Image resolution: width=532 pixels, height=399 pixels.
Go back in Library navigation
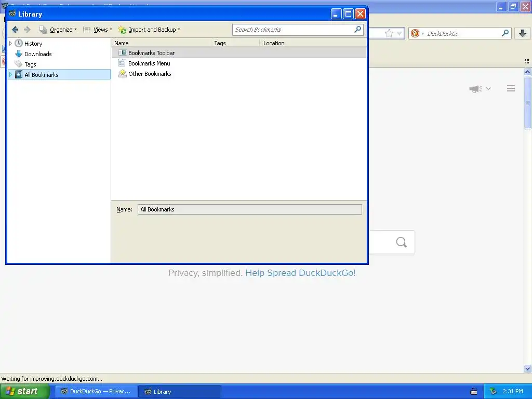click(x=15, y=30)
